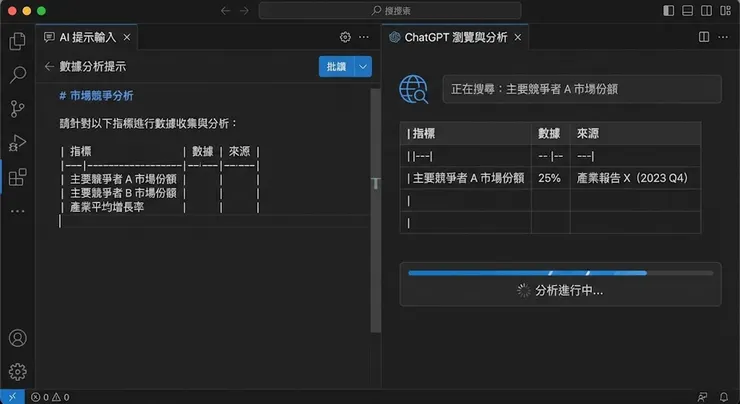The image size is (740, 404).
Task: Open more actions ellipsis in ChatGPT panel
Action: 723,37
